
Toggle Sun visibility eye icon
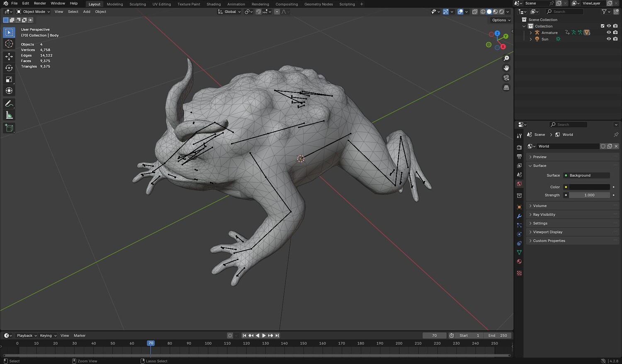(609, 39)
